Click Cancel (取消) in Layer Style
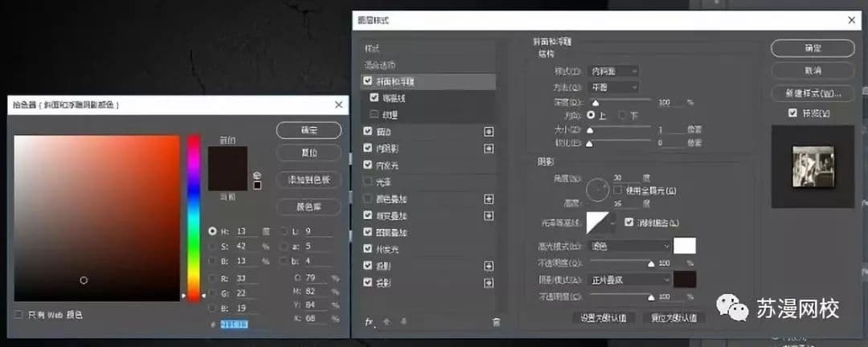 (813, 71)
